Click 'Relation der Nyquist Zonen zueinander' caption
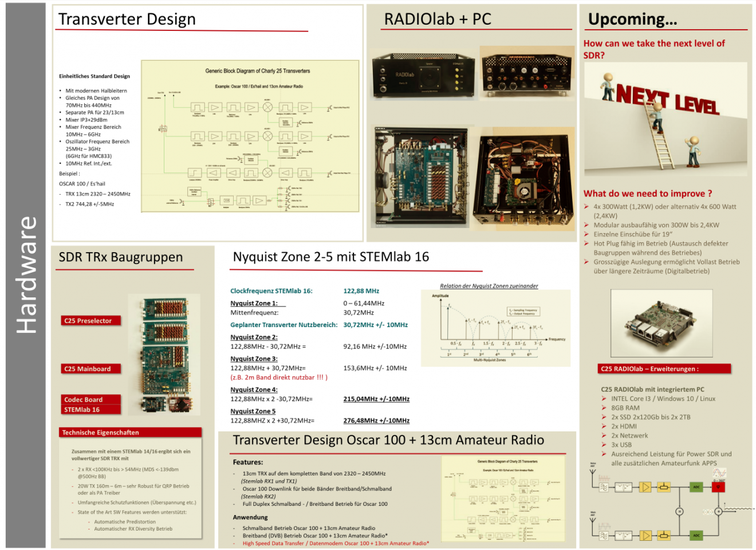Screen dimensions: 756x550 point(489,286)
